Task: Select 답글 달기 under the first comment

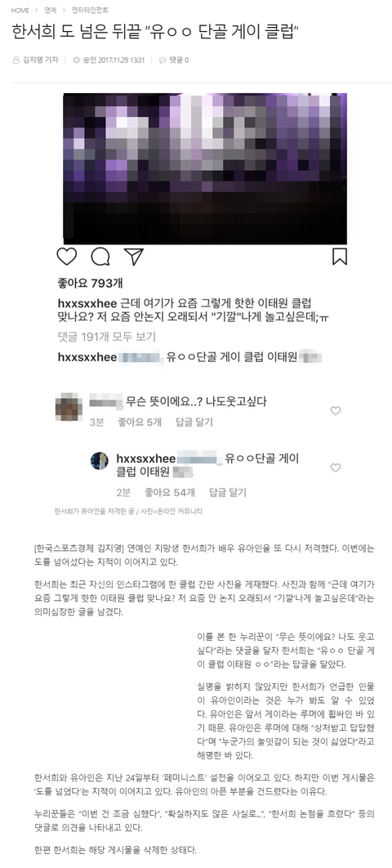Action: pyautogui.click(x=194, y=422)
